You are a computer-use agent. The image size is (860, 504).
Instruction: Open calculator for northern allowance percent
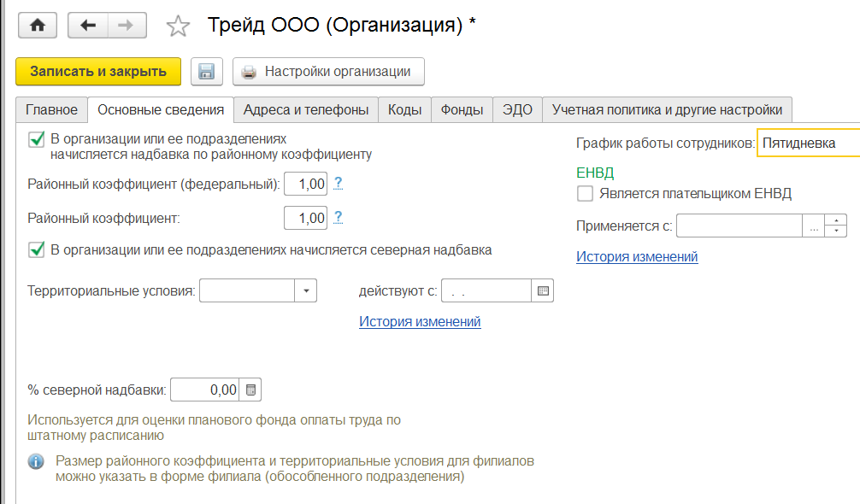pos(250,390)
